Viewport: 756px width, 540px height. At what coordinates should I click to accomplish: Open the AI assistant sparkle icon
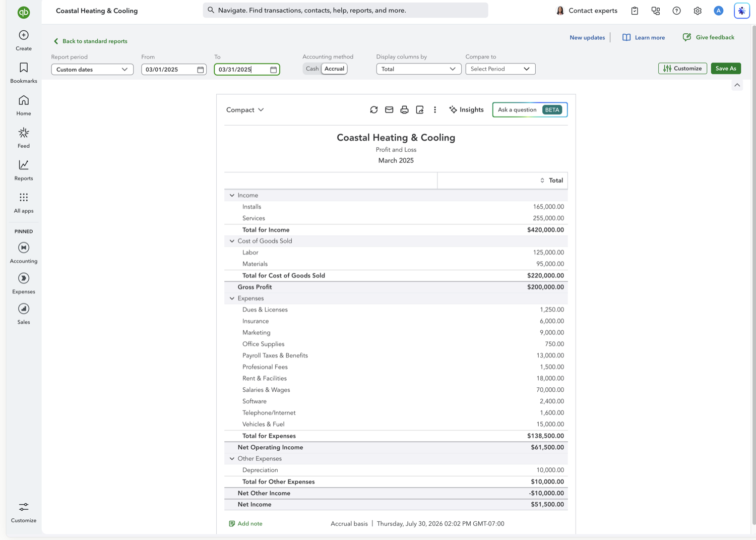click(x=742, y=11)
